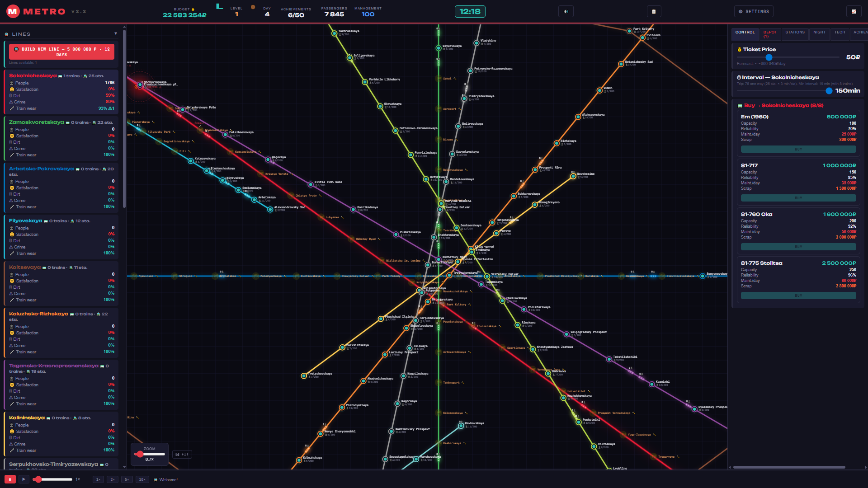
Task: Select Novokosino station marker
Action: [573, 176]
